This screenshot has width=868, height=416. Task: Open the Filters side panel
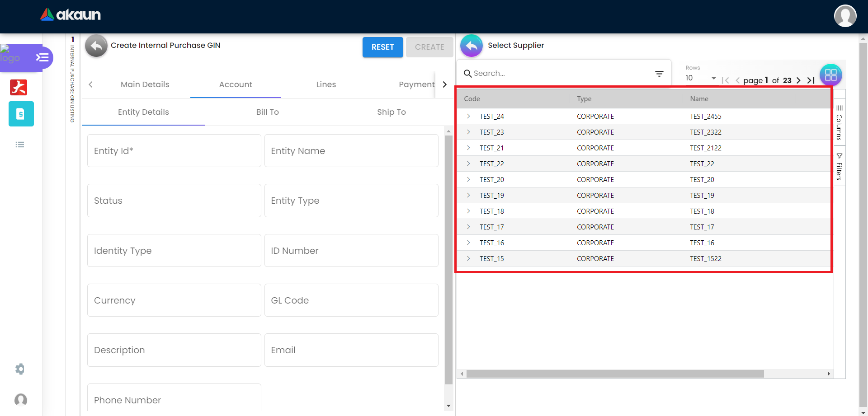click(839, 167)
